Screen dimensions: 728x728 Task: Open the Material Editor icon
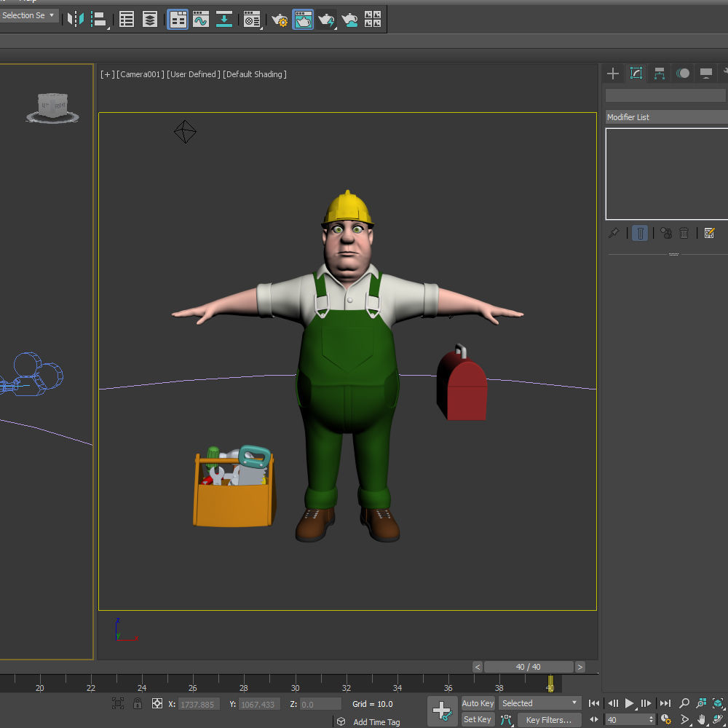252,20
